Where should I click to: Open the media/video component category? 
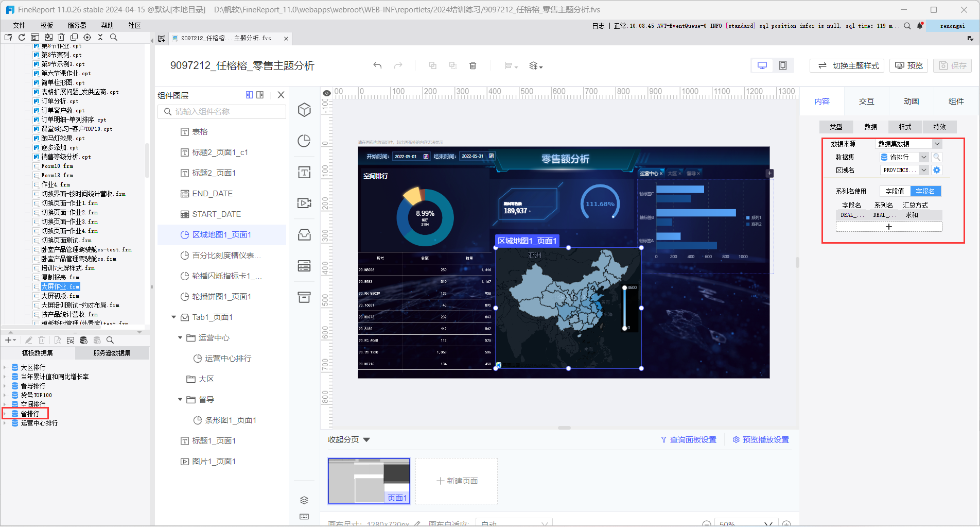(305, 203)
